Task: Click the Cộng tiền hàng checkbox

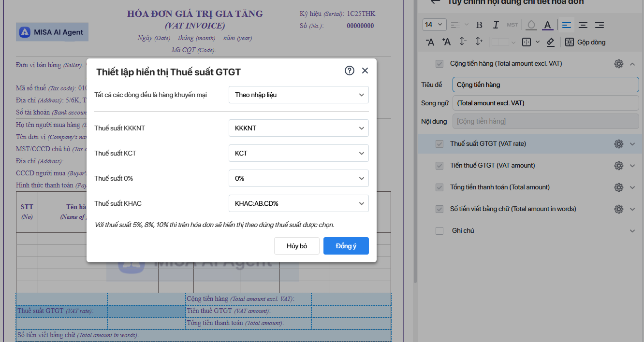Action: (439, 63)
